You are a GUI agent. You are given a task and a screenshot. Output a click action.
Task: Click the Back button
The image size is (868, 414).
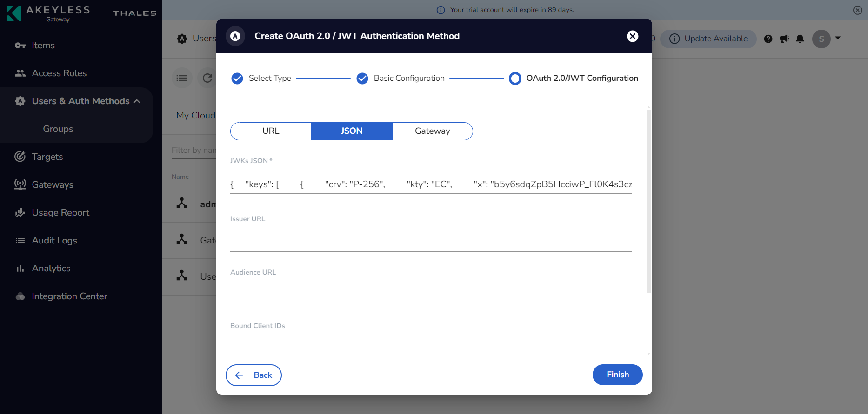(x=254, y=375)
